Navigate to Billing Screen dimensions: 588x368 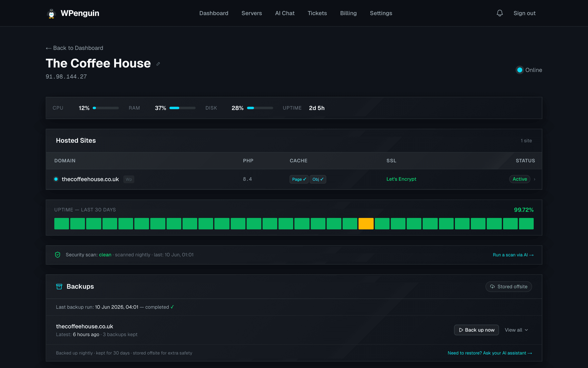point(348,13)
